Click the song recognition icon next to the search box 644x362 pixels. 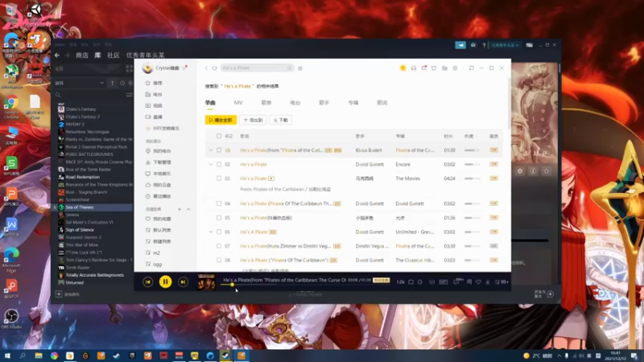click(300, 68)
